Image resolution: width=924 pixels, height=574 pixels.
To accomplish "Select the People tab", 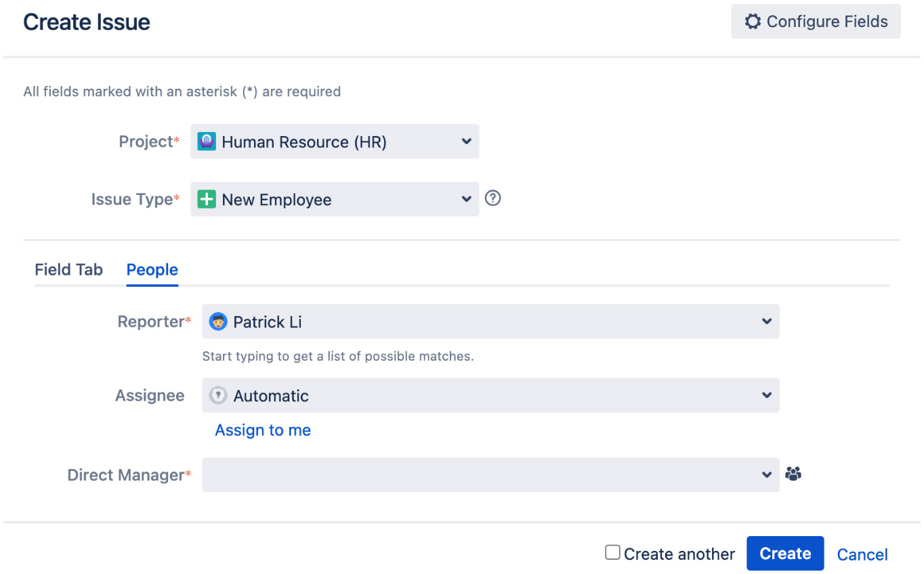I will [152, 269].
